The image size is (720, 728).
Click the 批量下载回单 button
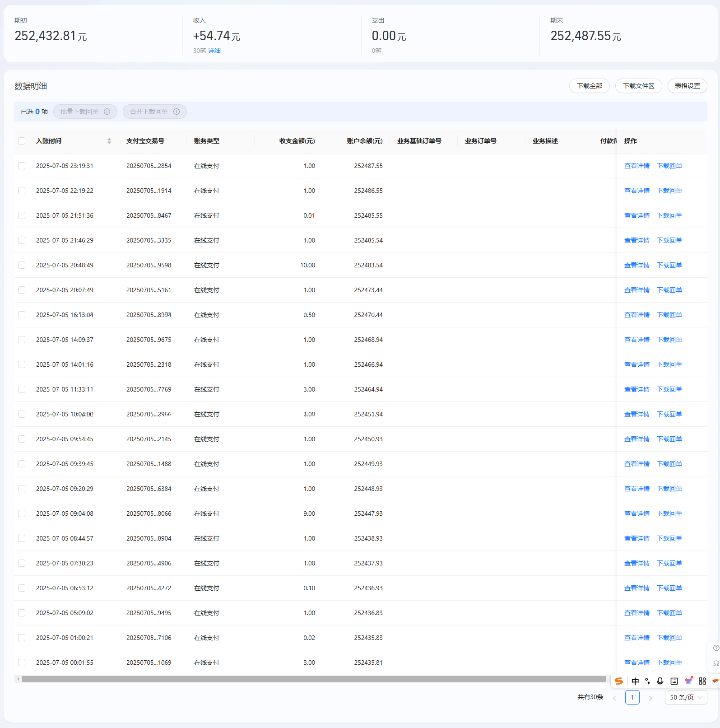point(85,112)
